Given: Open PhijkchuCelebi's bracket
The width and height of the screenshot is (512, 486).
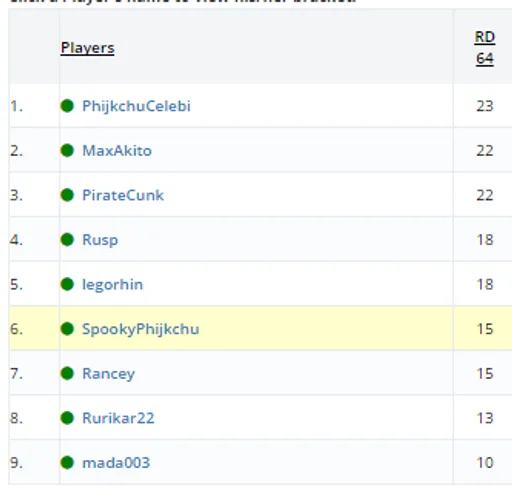Looking at the screenshot, I should (x=136, y=106).
